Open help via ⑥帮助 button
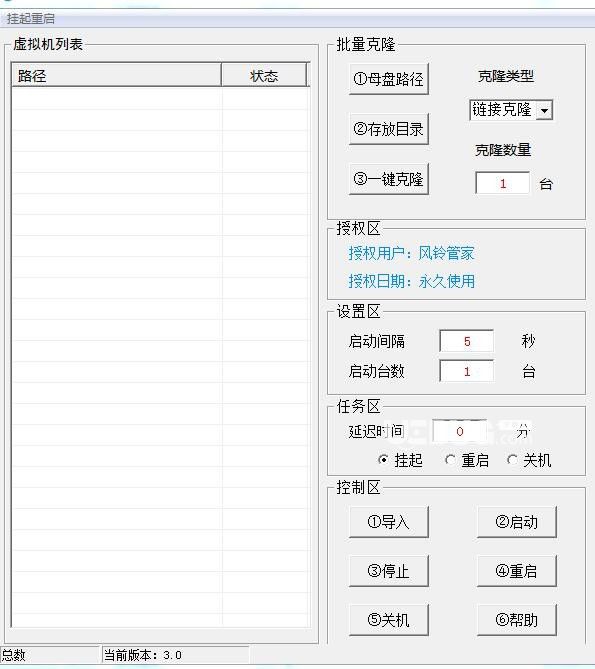The width and height of the screenshot is (595, 669). [x=517, y=620]
